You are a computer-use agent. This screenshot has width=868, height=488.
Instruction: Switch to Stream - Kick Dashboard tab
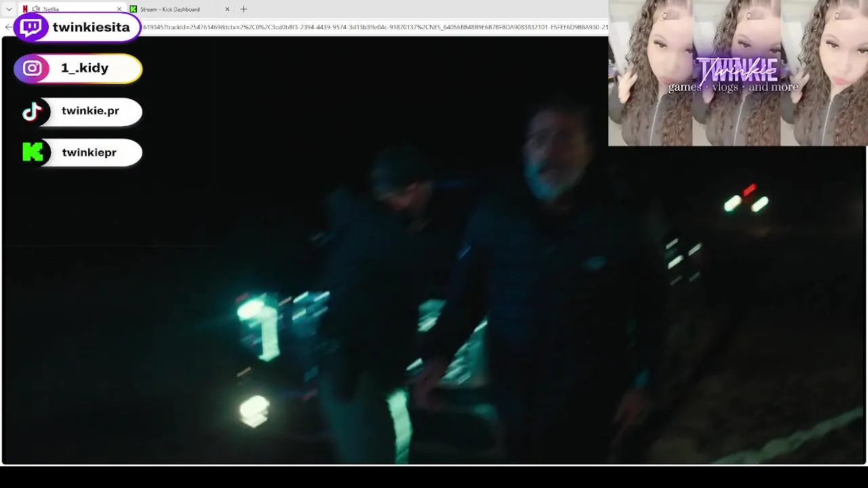point(180,9)
